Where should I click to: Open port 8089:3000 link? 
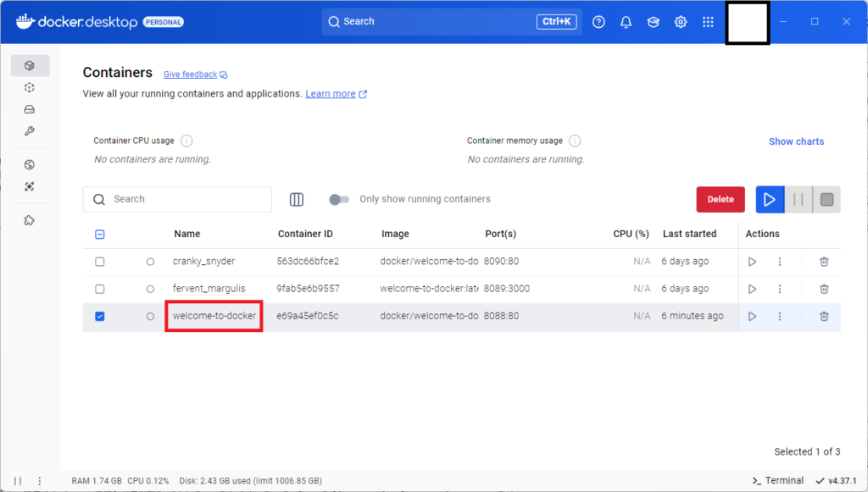(x=507, y=289)
